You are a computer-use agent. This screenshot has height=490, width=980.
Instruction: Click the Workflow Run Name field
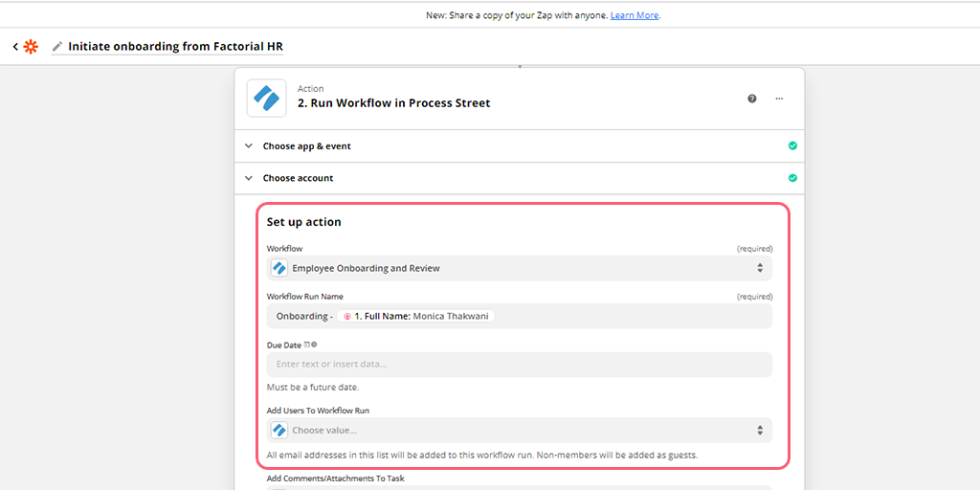coord(520,316)
